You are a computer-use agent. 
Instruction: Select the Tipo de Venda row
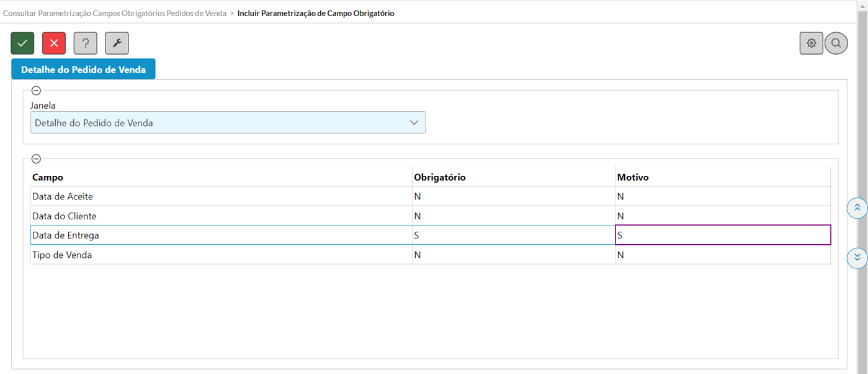[431, 255]
